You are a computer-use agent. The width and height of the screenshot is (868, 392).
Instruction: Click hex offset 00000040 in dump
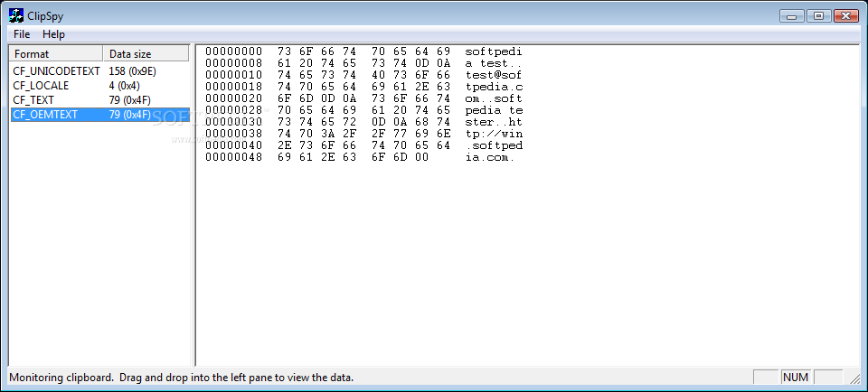point(233,145)
